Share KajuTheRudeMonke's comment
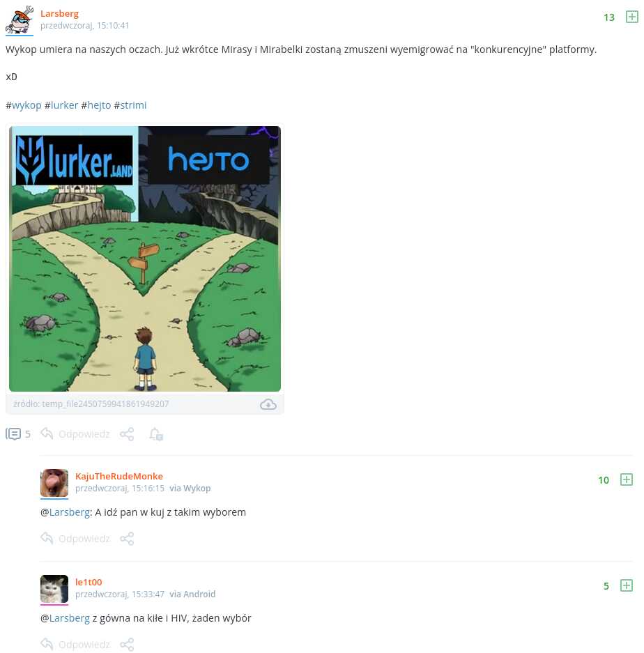The image size is (644, 653). pyautogui.click(x=127, y=539)
